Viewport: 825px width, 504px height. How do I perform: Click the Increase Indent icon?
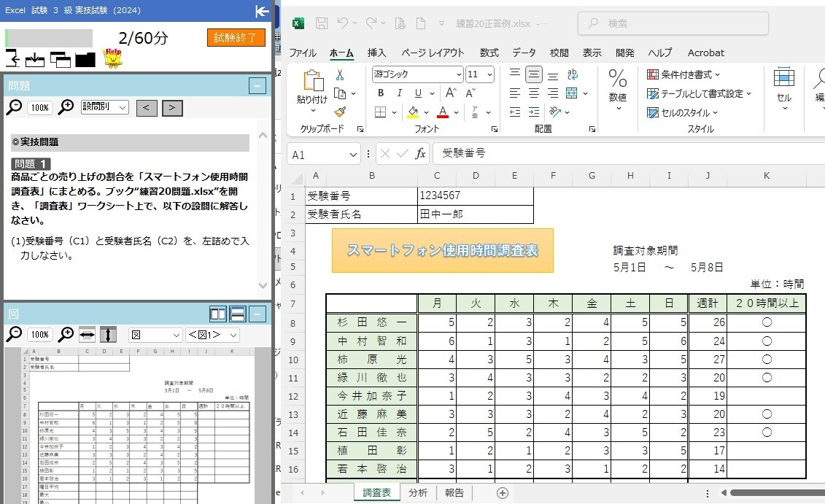(x=533, y=112)
